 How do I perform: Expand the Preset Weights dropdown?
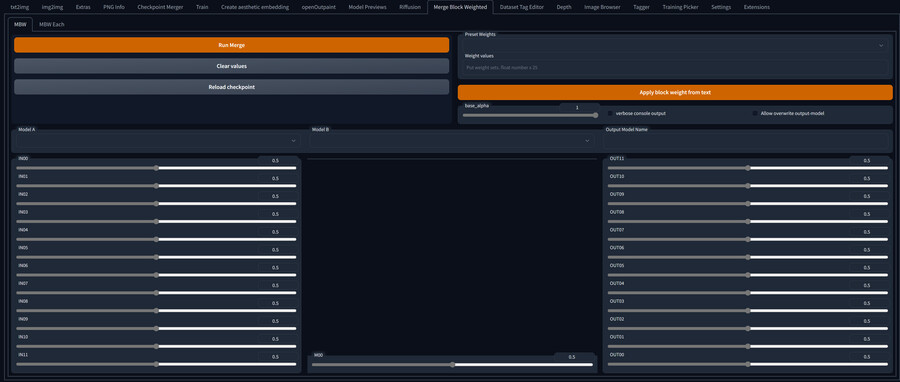675,45
